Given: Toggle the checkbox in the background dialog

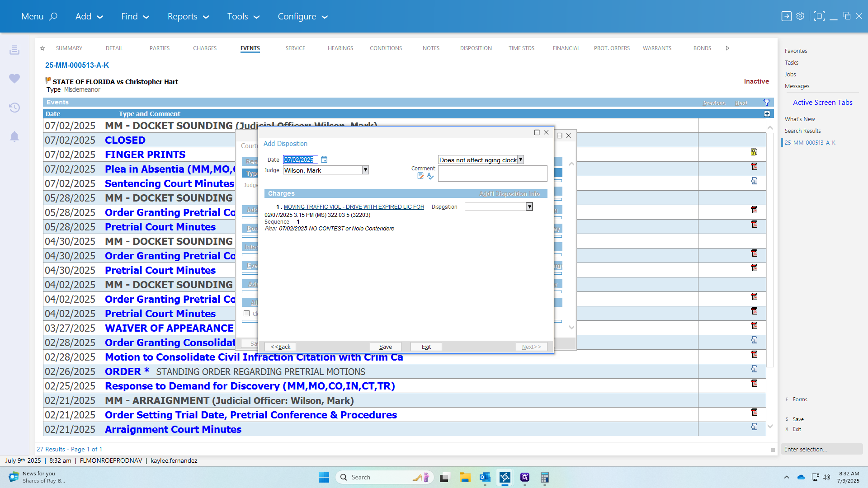Looking at the screenshot, I should [x=247, y=314].
